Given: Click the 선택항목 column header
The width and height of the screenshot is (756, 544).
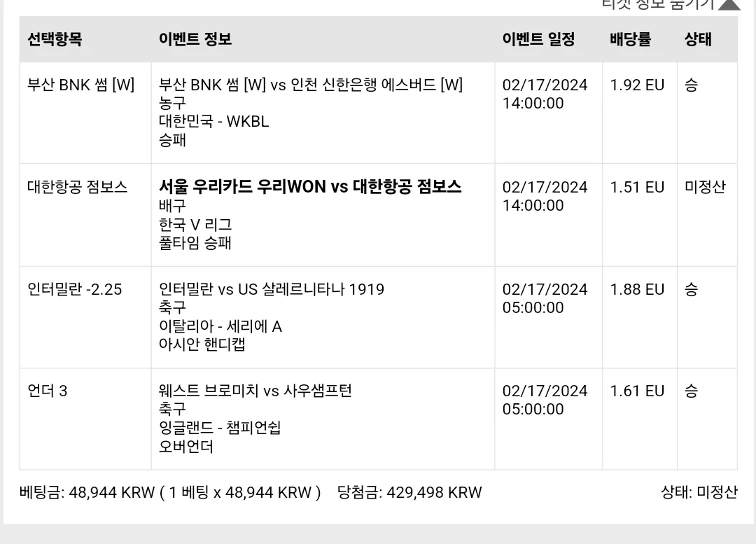Looking at the screenshot, I should tap(55, 39).
